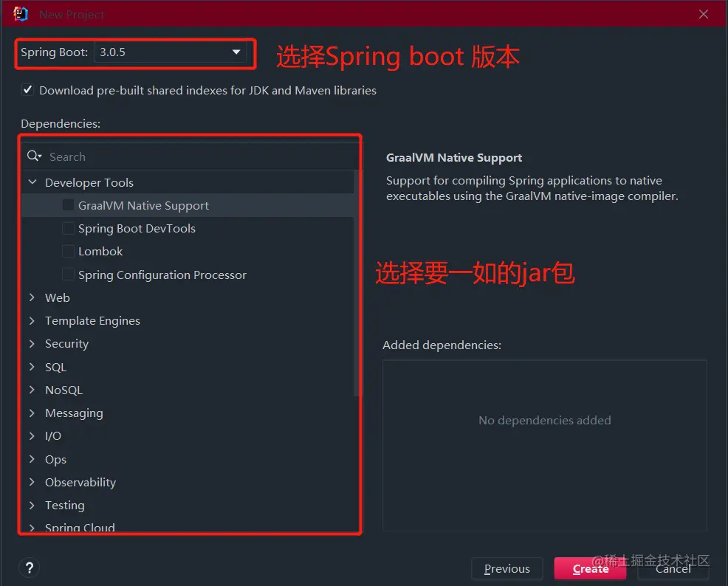Click the dependencies Search field
728x586 pixels.
(x=190, y=156)
